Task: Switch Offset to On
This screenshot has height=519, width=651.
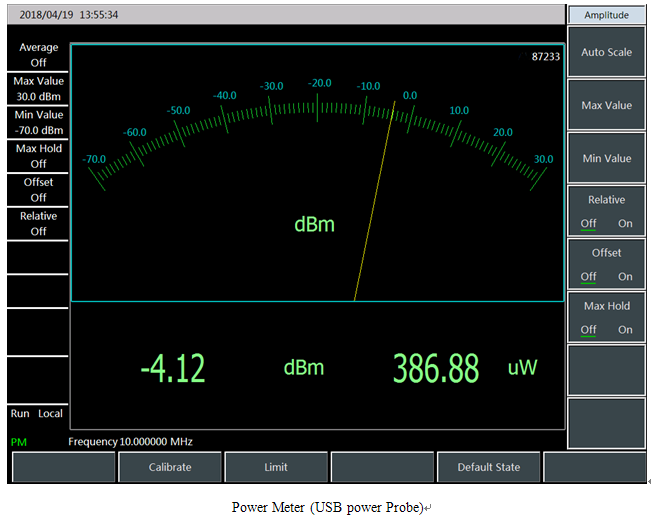Action: click(625, 276)
